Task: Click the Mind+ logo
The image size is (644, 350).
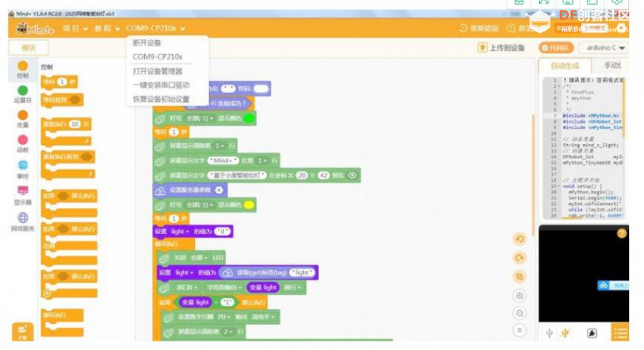Action: (35, 29)
